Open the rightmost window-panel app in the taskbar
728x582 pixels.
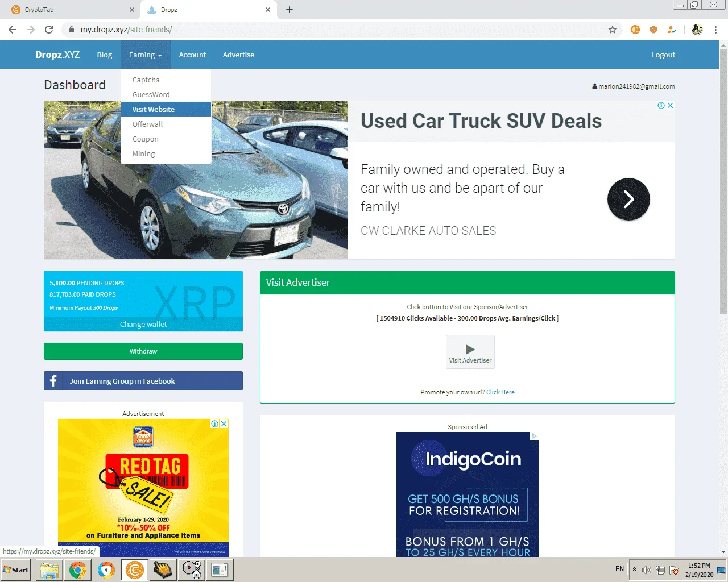220,569
